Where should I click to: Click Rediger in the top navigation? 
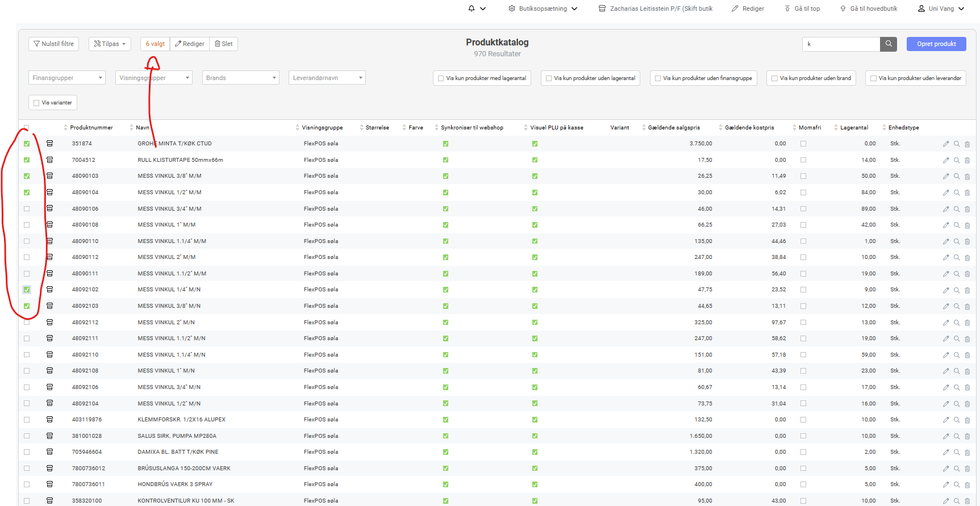(748, 9)
